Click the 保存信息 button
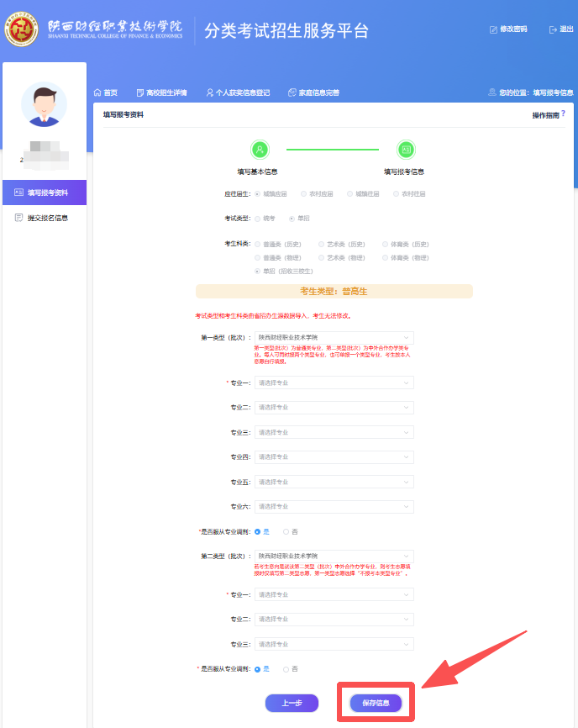 click(x=376, y=703)
